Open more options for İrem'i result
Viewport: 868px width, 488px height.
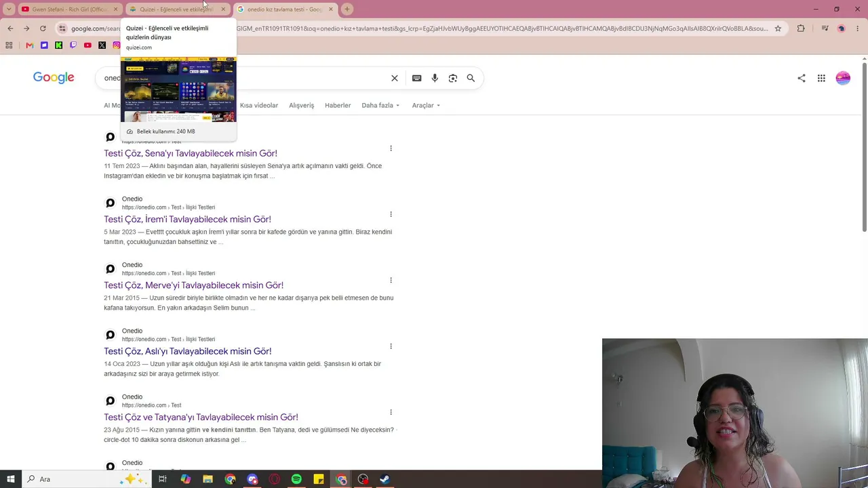(391, 214)
